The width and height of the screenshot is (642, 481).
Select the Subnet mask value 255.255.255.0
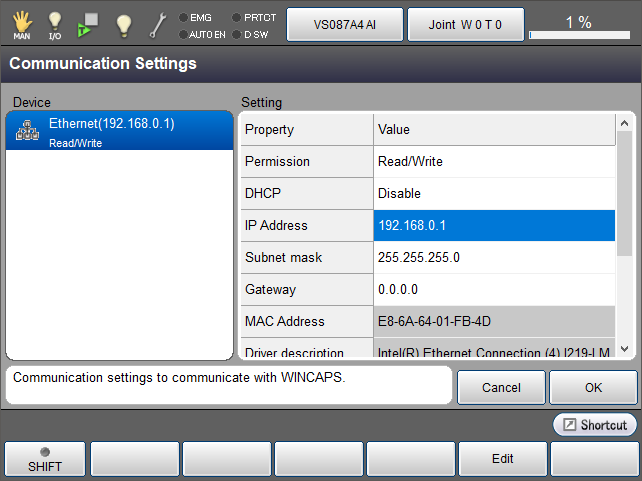click(x=494, y=257)
